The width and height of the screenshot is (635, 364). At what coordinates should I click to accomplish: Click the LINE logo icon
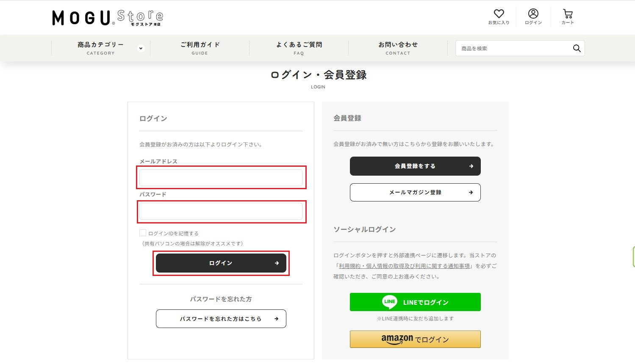[x=390, y=302]
